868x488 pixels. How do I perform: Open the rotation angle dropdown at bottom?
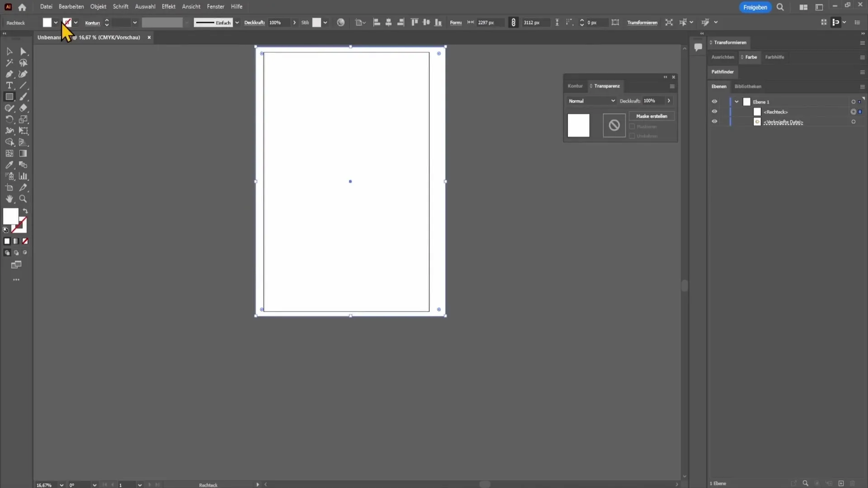94,485
